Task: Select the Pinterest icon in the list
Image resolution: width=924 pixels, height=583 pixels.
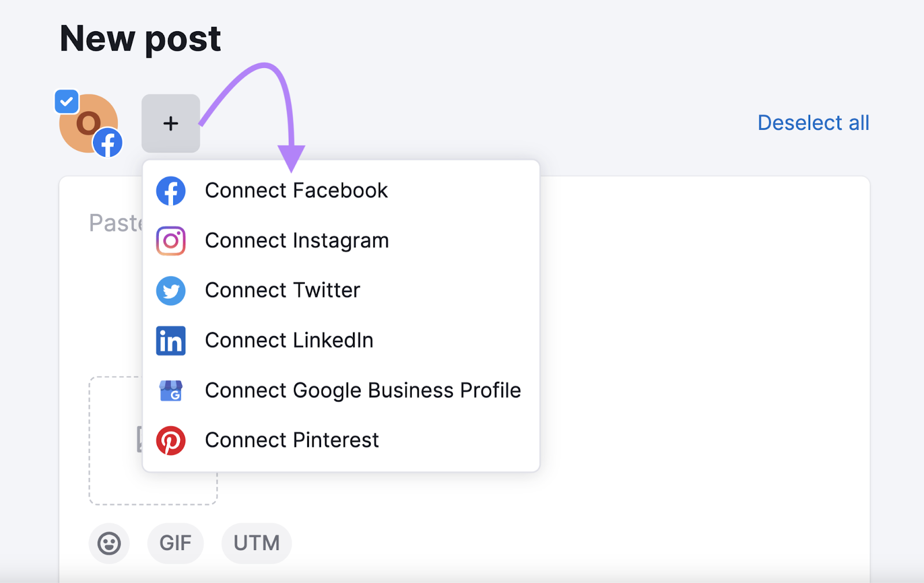Action: (170, 440)
